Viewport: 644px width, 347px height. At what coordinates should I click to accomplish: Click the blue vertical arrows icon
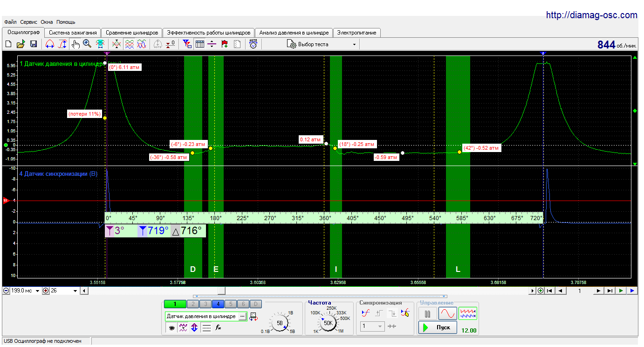194,328
